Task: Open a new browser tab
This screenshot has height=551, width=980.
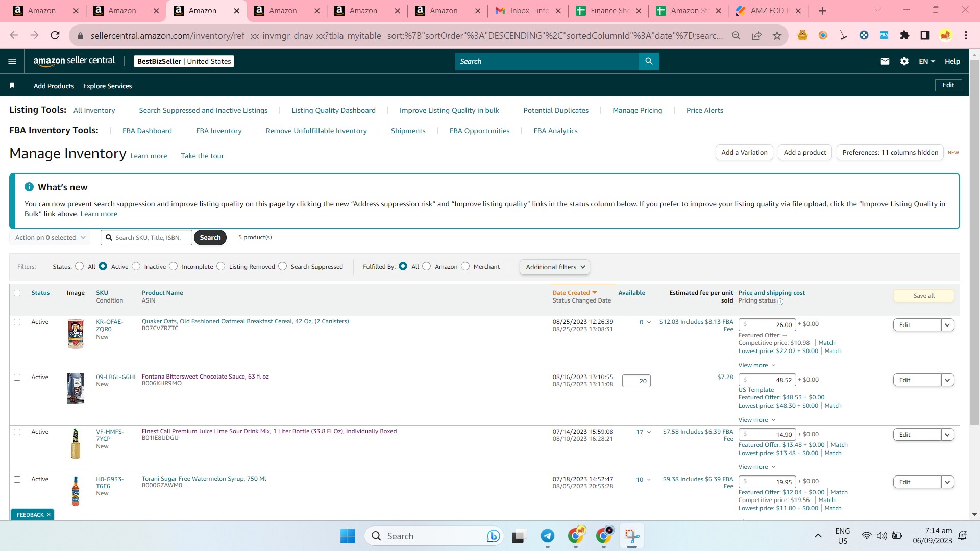Action: click(822, 11)
